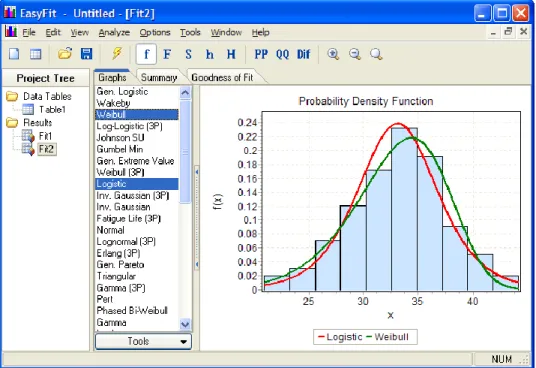536x368 pixels.
Task: Open a file with the folder icon
Action: [x=65, y=54]
